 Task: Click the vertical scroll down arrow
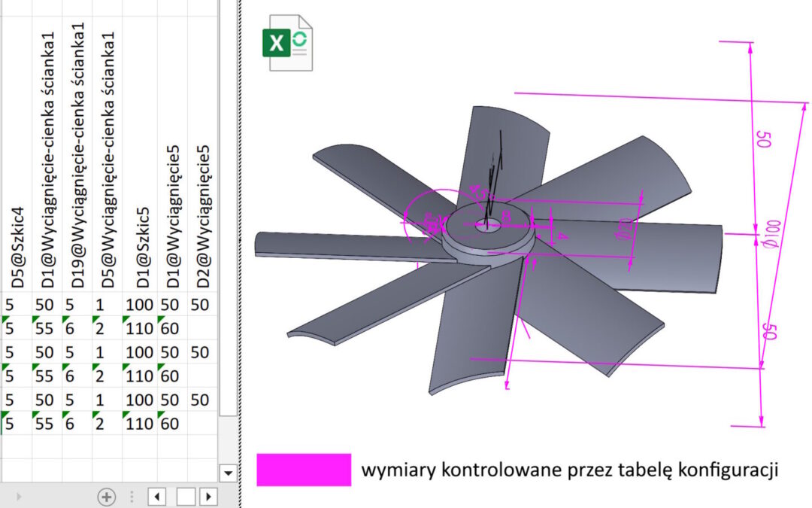(x=229, y=473)
